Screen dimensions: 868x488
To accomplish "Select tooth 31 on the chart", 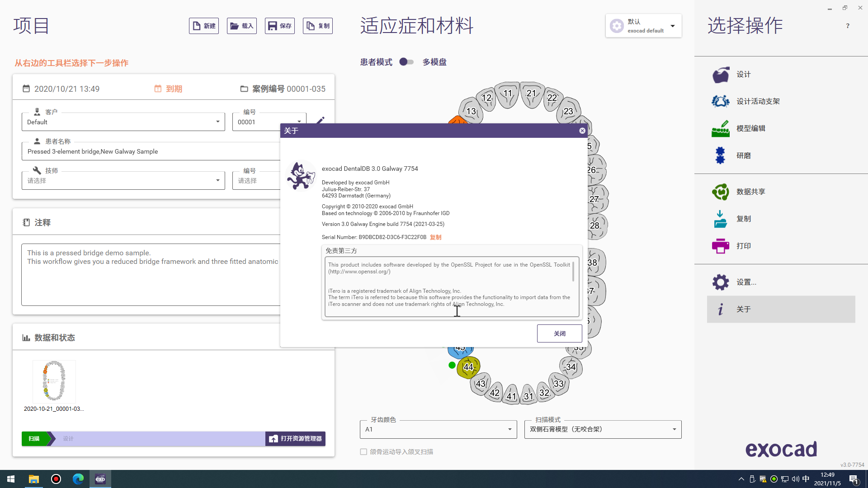I will (528, 394).
